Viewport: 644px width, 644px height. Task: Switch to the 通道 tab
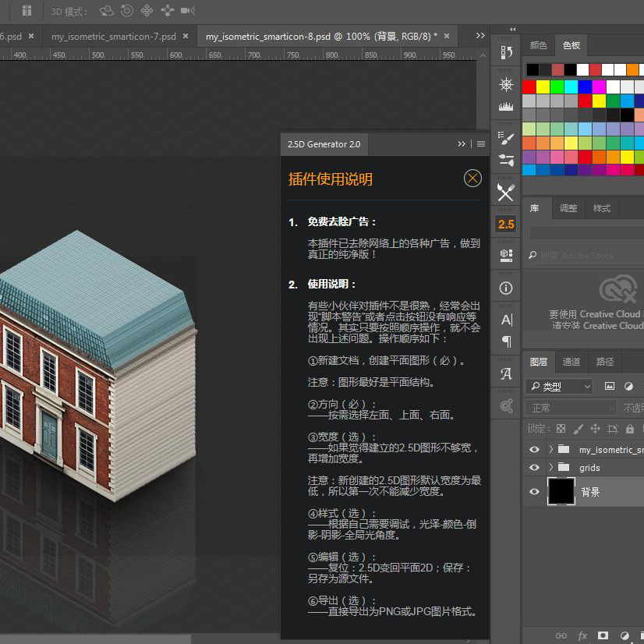point(571,362)
